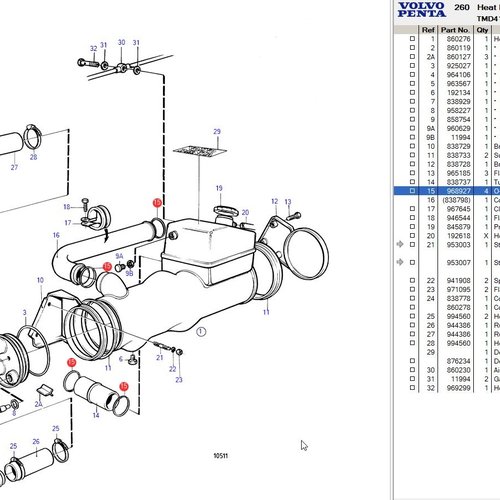Click highlighted part number 968927
The height and width of the screenshot is (500, 500).
click(459, 191)
